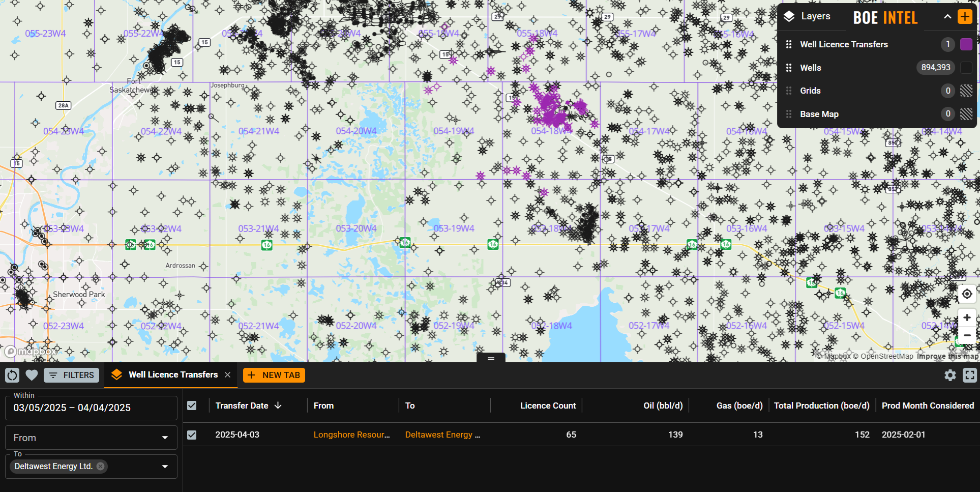
Task: Open a NEW TAB
Action: (274, 375)
